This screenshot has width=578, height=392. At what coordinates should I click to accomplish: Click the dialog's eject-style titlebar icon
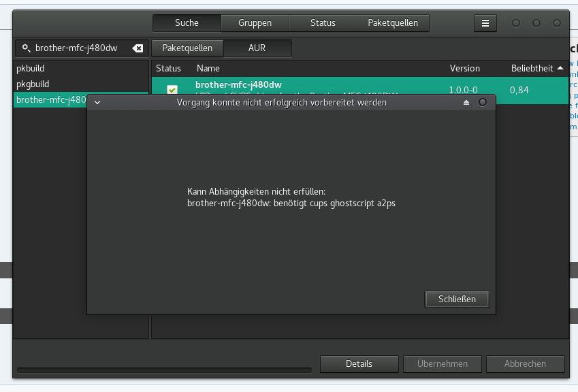[x=466, y=103]
